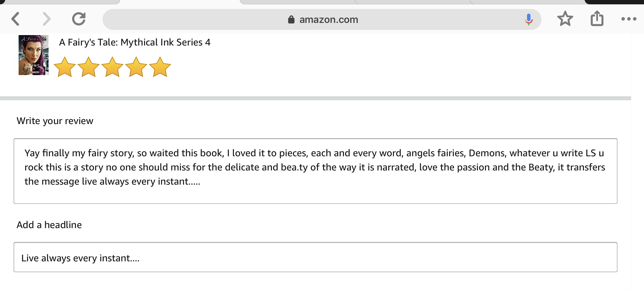Click inside the review text box

point(315,171)
